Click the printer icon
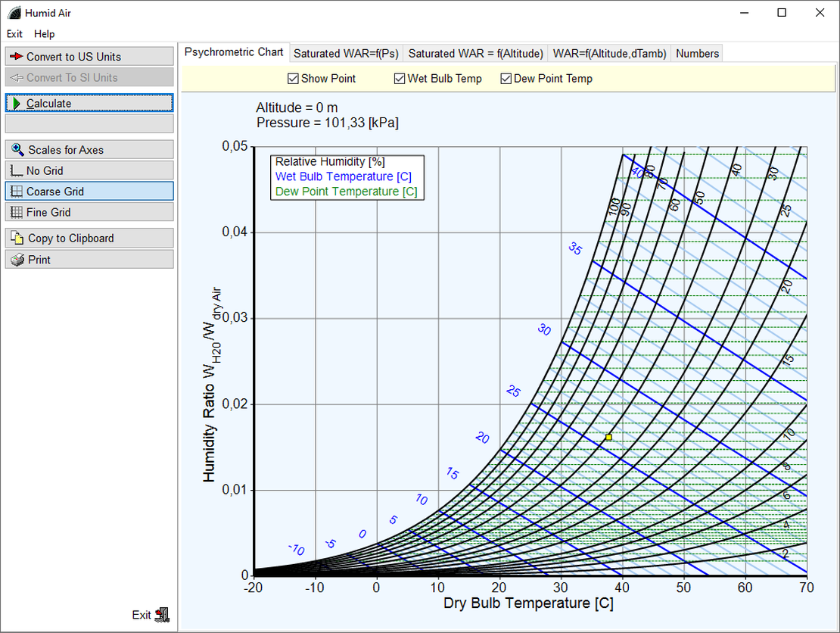840x633 pixels. pyautogui.click(x=17, y=260)
